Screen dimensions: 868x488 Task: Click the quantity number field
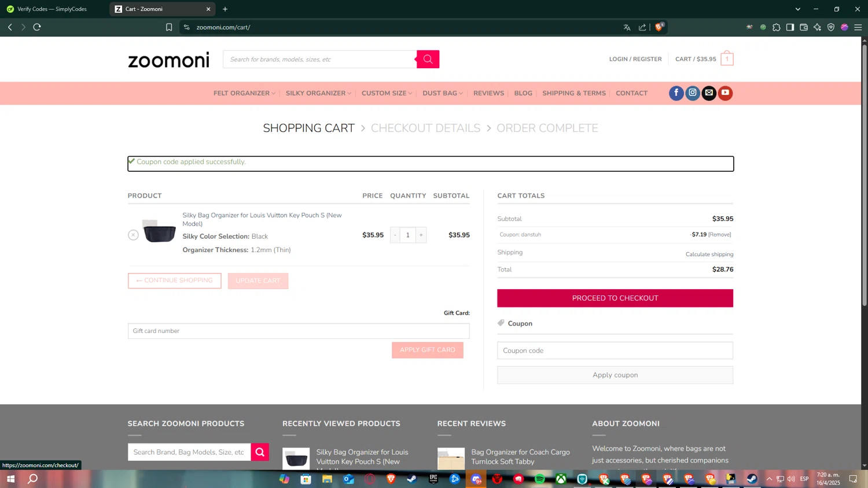(x=408, y=235)
